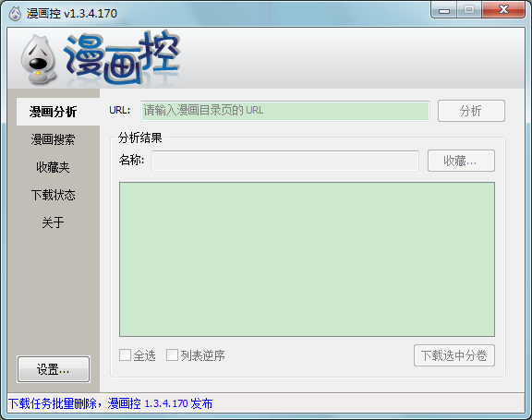Click the maximize window button
The image size is (532, 420).
469,9
